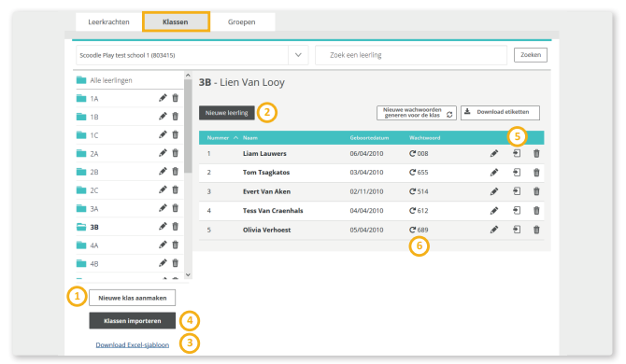Delete class 2B with trash icon

click(176, 171)
